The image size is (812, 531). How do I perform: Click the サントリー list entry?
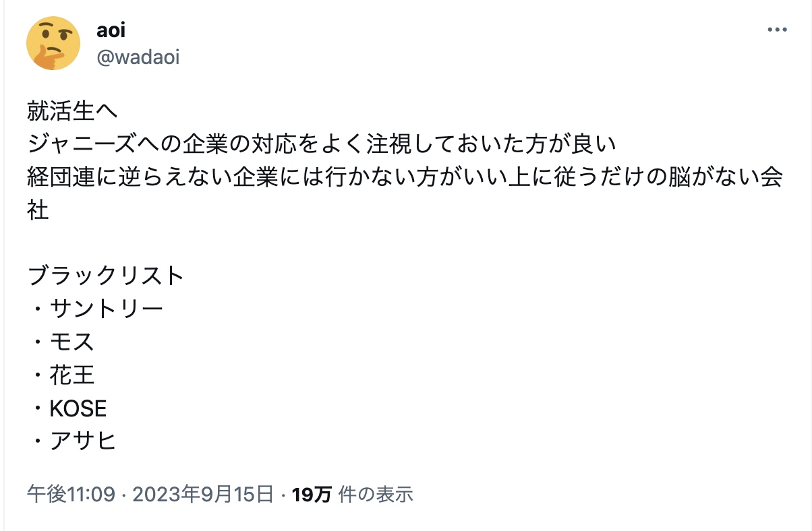(x=106, y=309)
